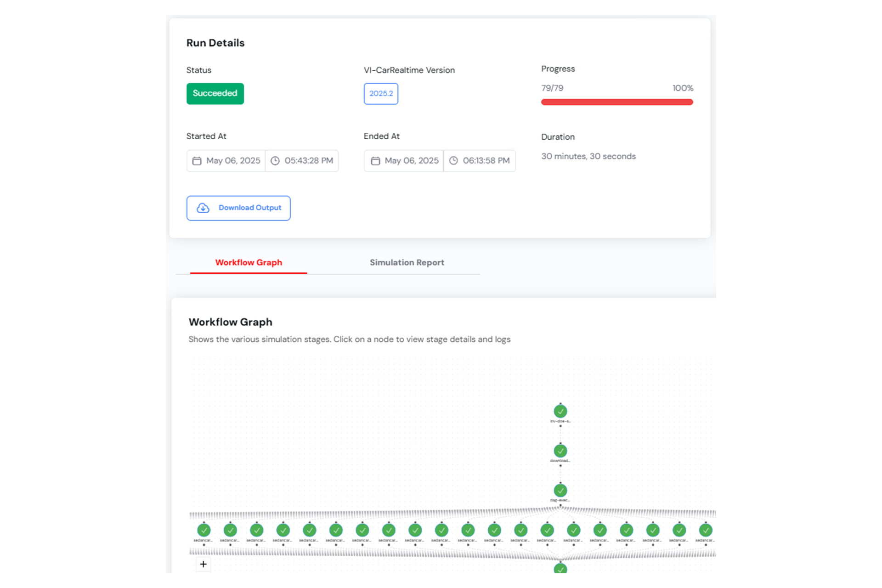This screenshot has width=882, height=588.
Task: Select the dag-exec workflow node
Action: pos(560,490)
